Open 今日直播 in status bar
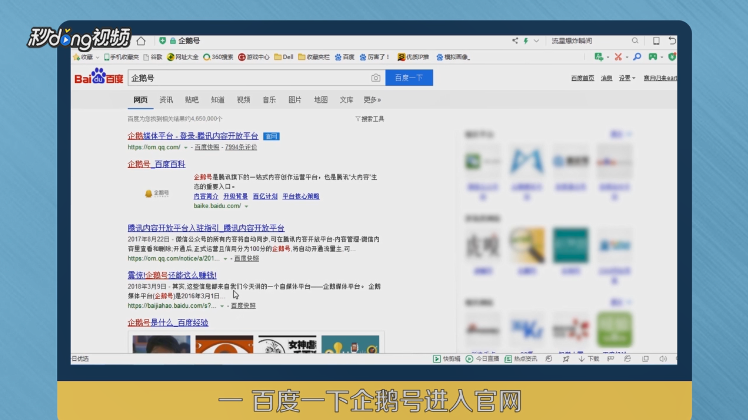 pos(482,359)
